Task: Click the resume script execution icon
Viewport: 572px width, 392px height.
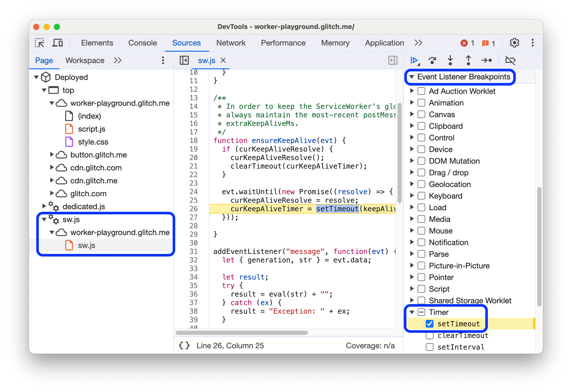Action: point(414,61)
